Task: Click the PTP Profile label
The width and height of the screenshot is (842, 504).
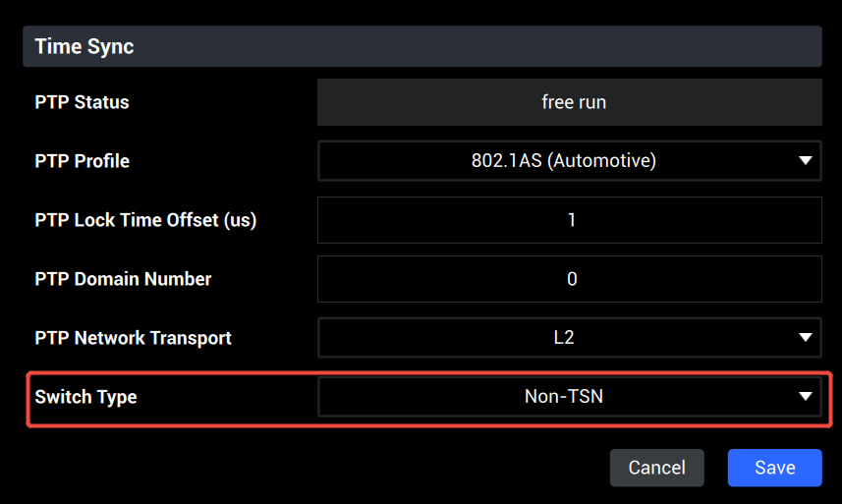Action: click(83, 161)
